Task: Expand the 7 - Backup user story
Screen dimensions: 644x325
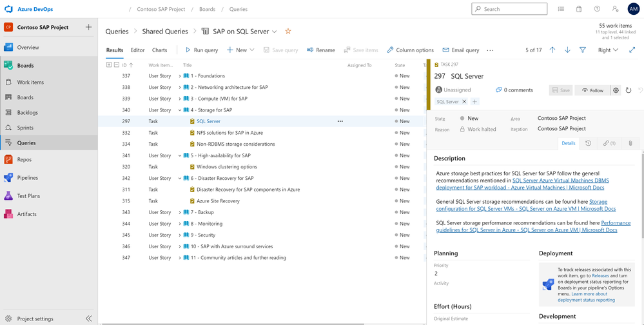Action: [180, 212]
